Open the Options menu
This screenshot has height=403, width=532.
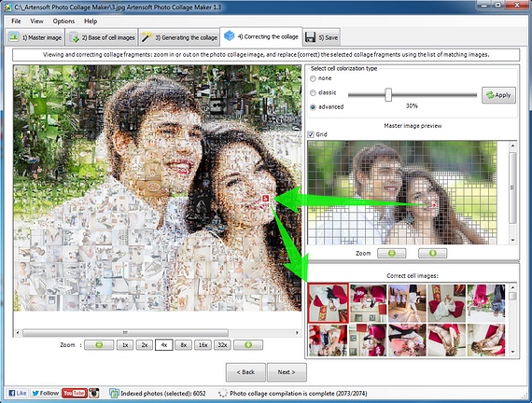click(63, 21)
